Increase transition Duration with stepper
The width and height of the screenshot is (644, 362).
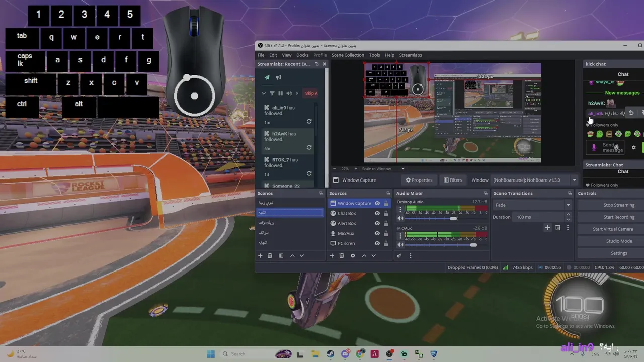[x=568, y=215]
